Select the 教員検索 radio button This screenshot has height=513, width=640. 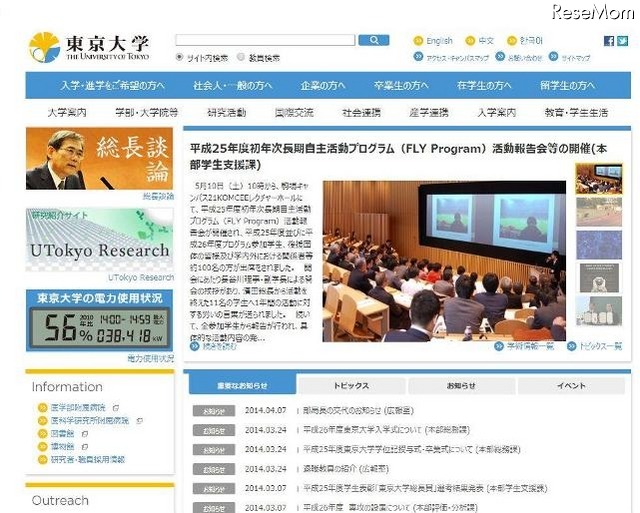(x=241, y=57)
